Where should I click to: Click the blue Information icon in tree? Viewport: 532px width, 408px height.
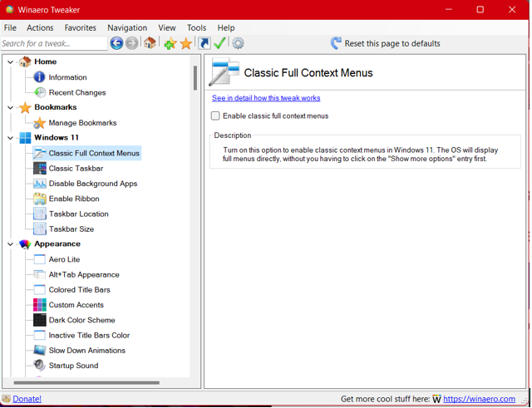coord(39,77)
